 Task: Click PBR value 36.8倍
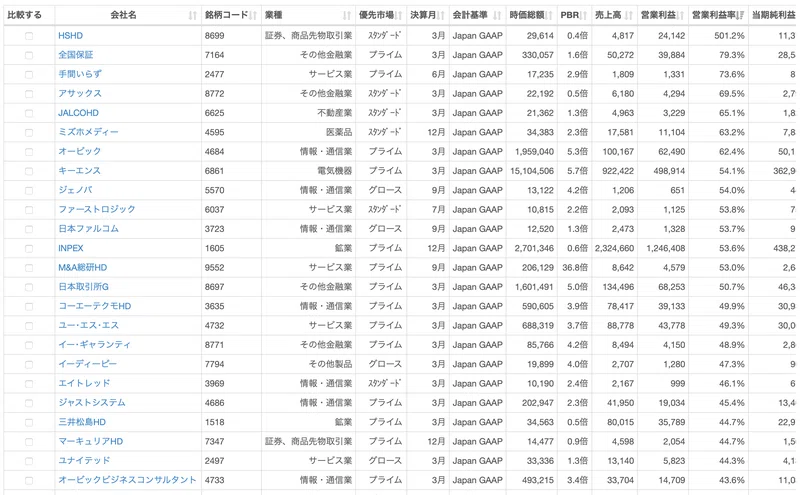click(575, 267)
